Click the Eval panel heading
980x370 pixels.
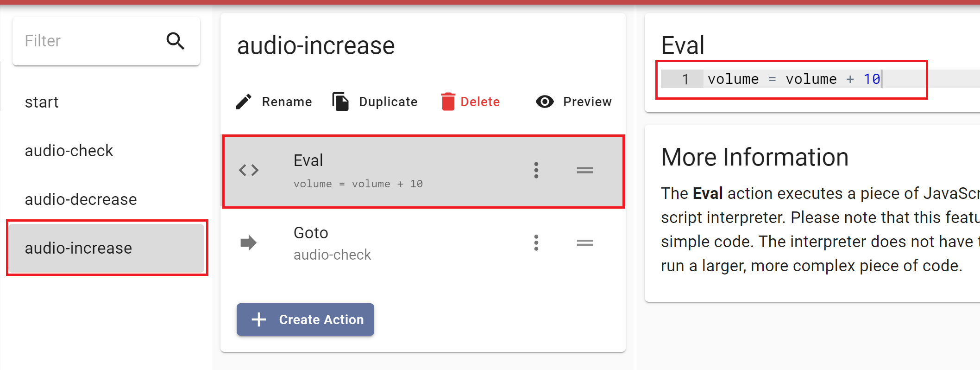pos(683,45)
